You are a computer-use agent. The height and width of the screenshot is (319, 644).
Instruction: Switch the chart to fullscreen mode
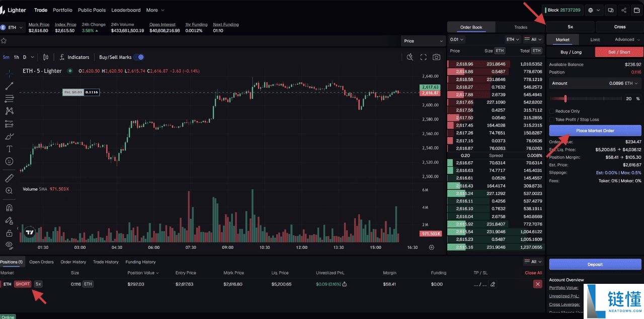point(423,57)
